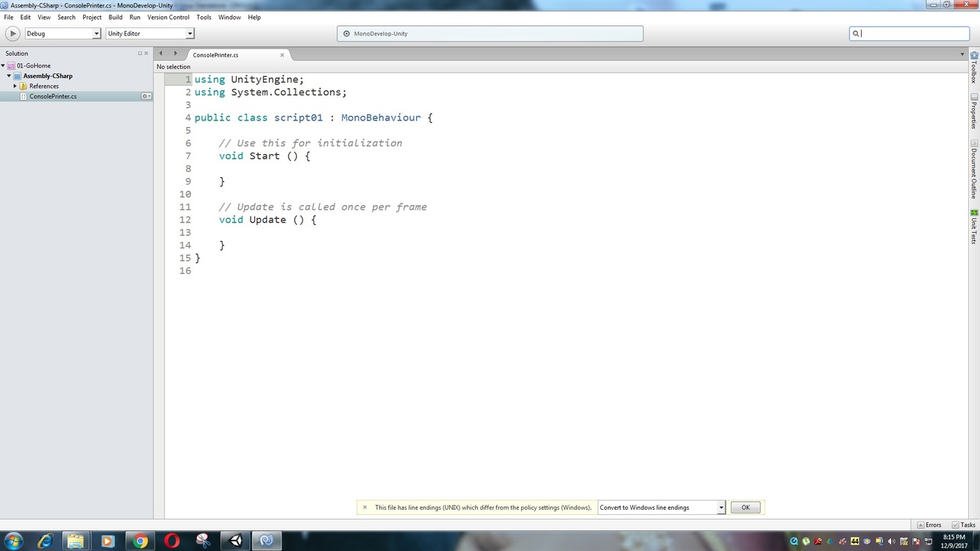The height and width of the screenshot is (551, 980).
Task: Collapse the Assembly-CSharp project node
Action: [9, 76]
